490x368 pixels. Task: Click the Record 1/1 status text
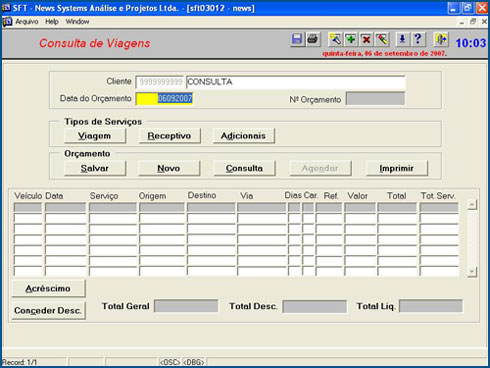pos(19,362)
